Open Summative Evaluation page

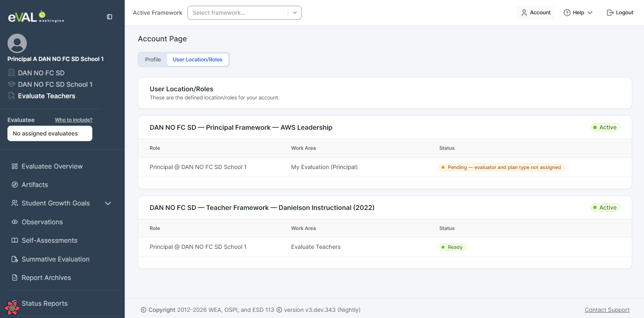coord(56,259)
